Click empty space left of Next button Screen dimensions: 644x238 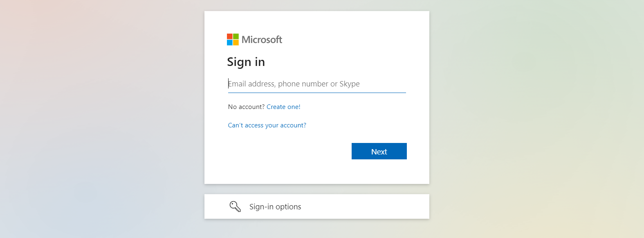point(286,151)
